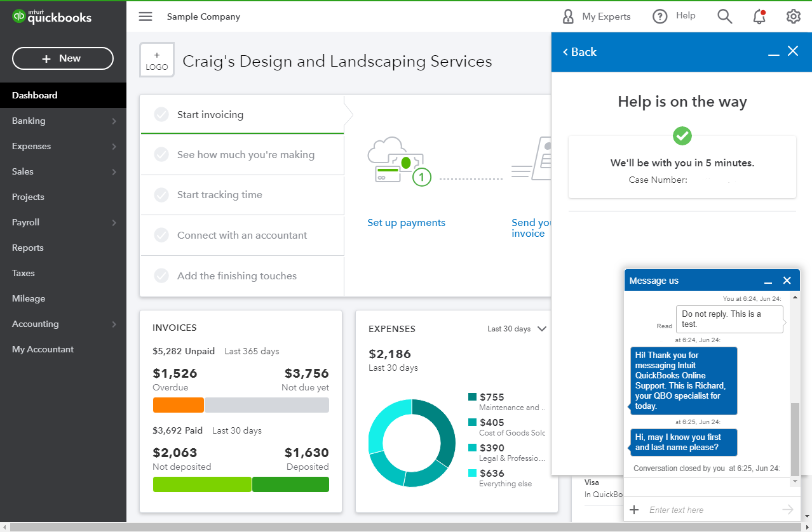Click the orange Overdue invoices bar

179,405
